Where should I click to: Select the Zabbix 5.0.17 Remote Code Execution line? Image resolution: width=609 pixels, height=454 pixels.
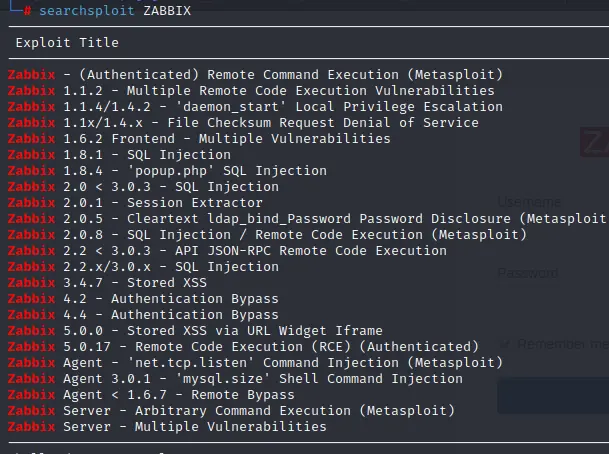coord(243,346)
